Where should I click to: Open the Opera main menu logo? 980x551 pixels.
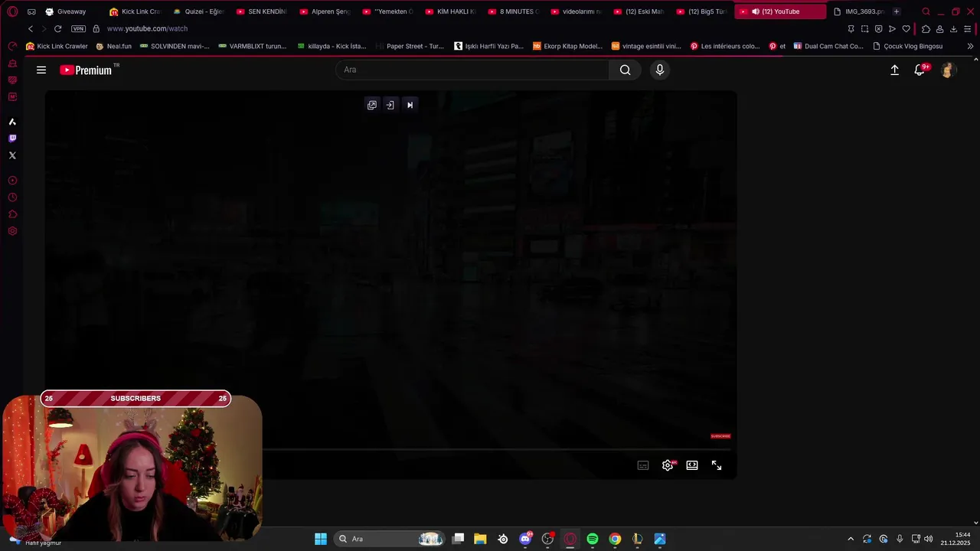[x=12, y=11]
